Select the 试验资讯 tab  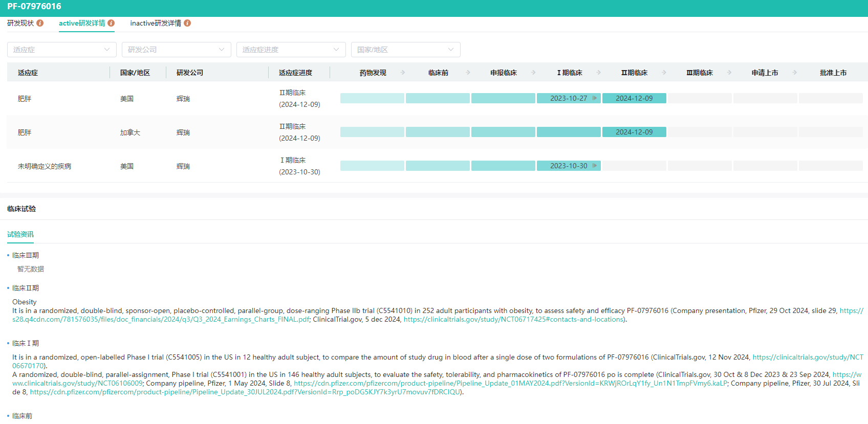pyautogui.click(x=20, y=234)
